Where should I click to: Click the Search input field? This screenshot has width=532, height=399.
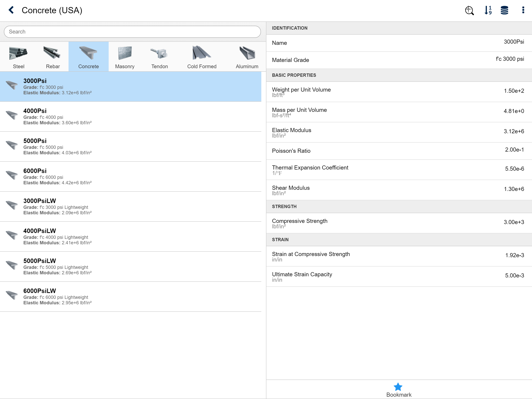(x=132, y=32)
